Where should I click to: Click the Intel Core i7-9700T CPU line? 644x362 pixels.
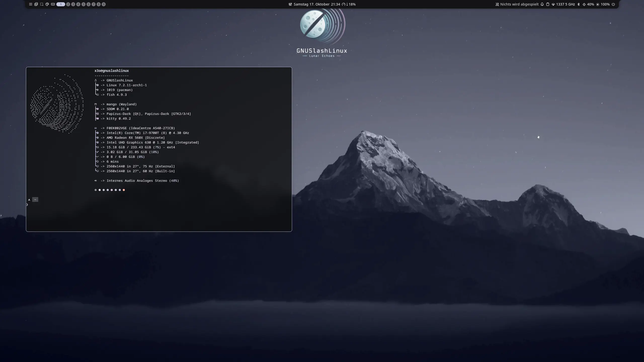(148, 133)
